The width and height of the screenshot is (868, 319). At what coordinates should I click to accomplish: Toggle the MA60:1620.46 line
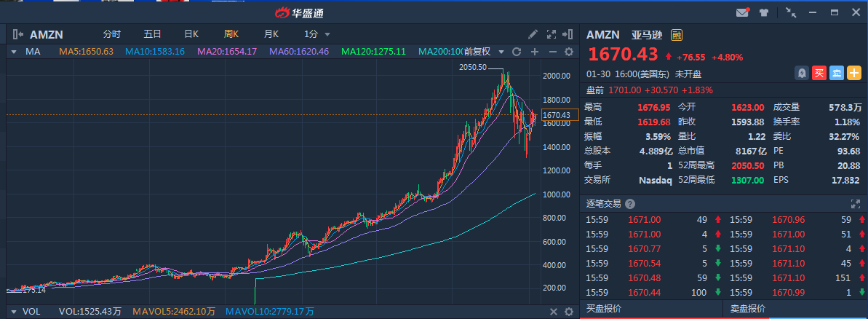point(299,52)
